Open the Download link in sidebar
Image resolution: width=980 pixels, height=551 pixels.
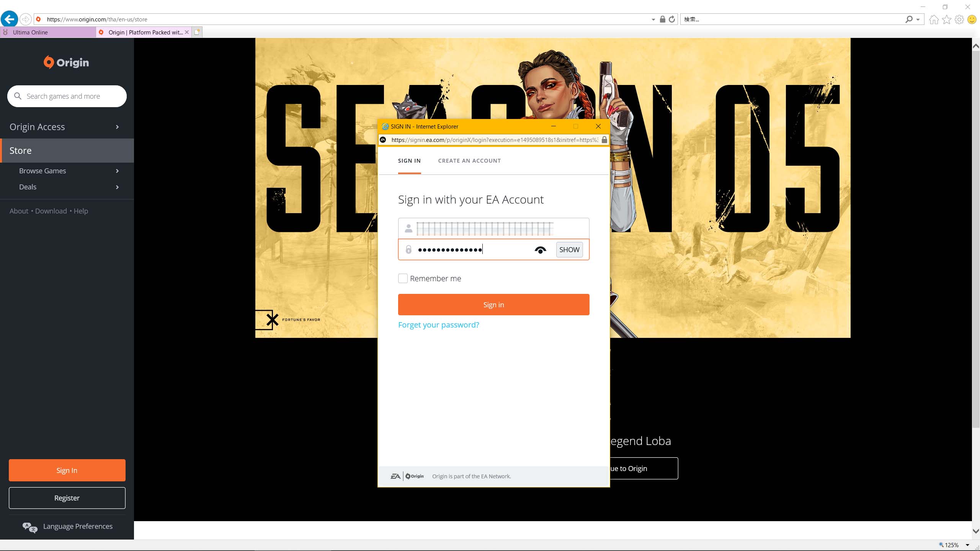(51, 211)
